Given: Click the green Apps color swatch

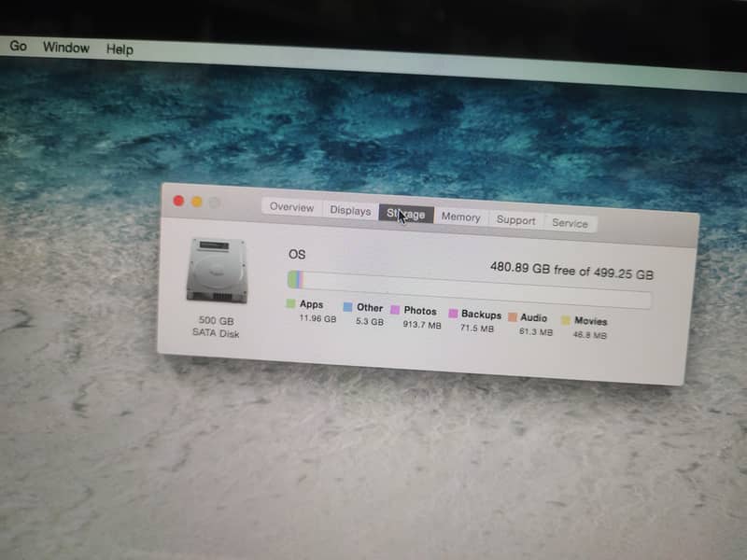Looking at the screenshot, I should [291, 304].
